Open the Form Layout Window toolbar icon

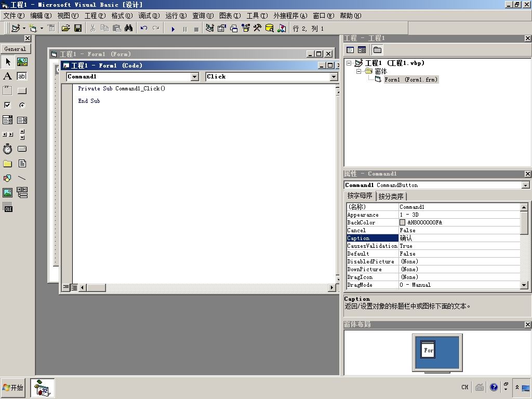234,28
